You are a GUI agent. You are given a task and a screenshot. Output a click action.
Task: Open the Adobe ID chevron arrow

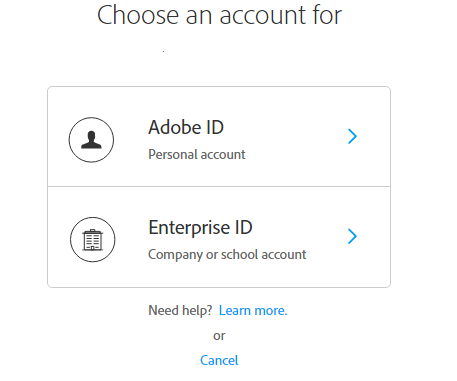(x=352, y=136)
